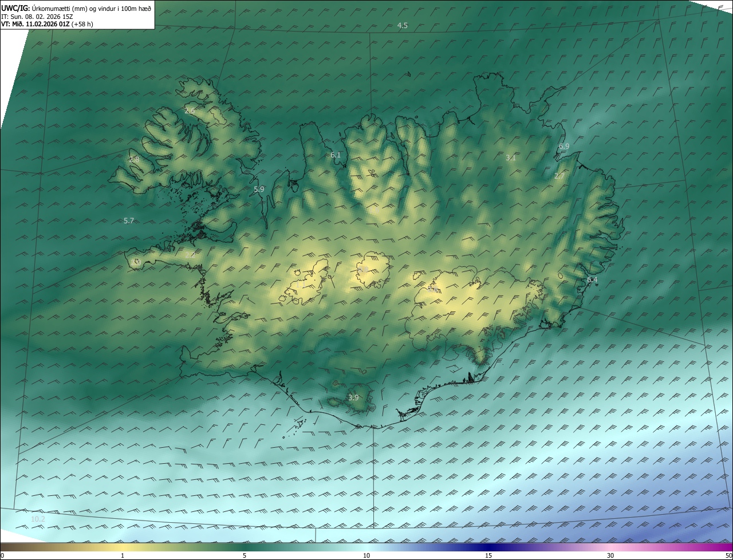This screenshot has height=560, width=733.
Task: Click the 5.7 value label over Breiðafjörður bay
Action: click(129, 220)
